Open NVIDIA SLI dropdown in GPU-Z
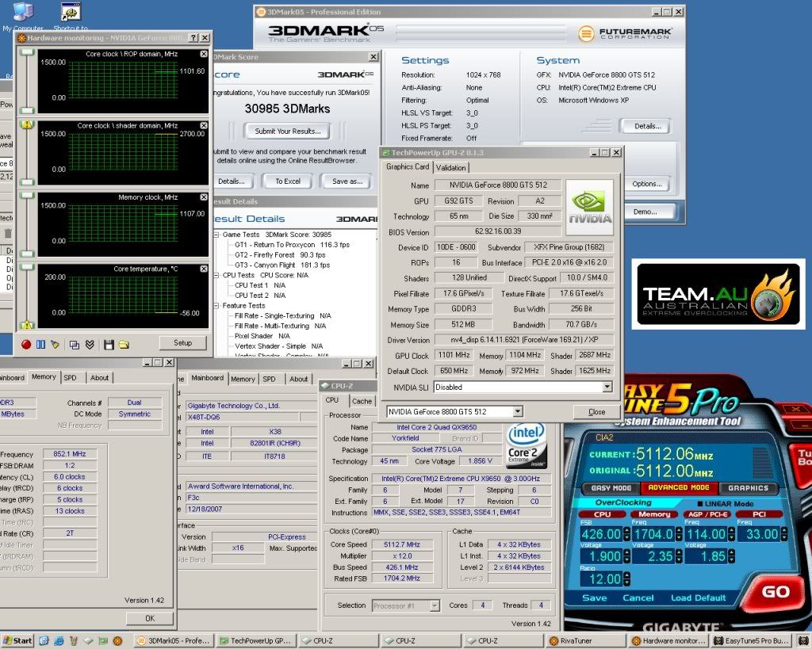The width and height of the screenshot is (812, 649). 607,387
